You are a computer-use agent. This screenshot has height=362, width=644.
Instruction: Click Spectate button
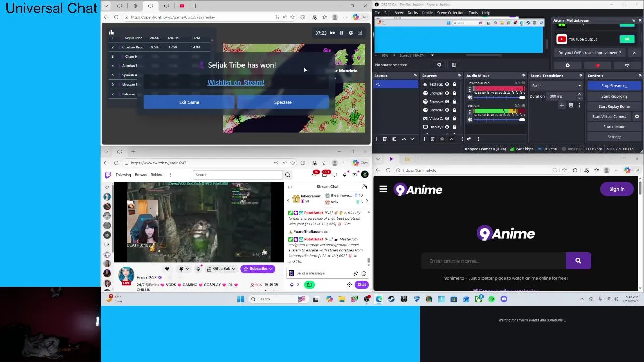(283, 102)
